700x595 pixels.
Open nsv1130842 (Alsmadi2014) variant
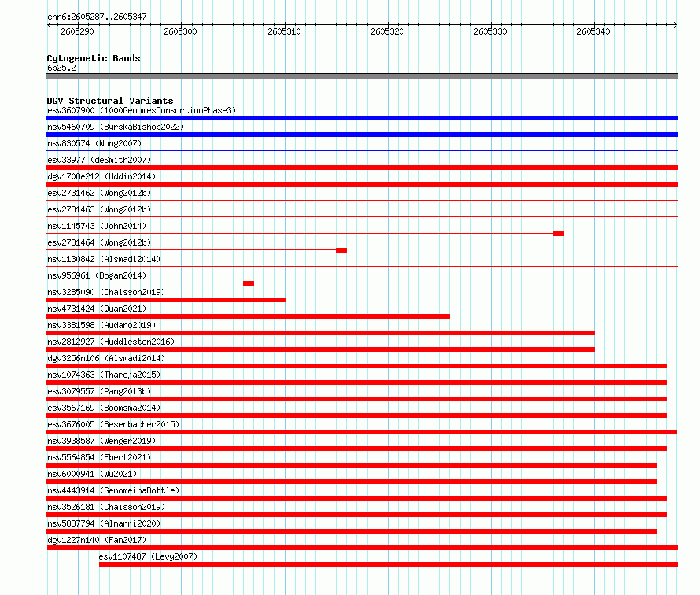(x=104, y=259)
